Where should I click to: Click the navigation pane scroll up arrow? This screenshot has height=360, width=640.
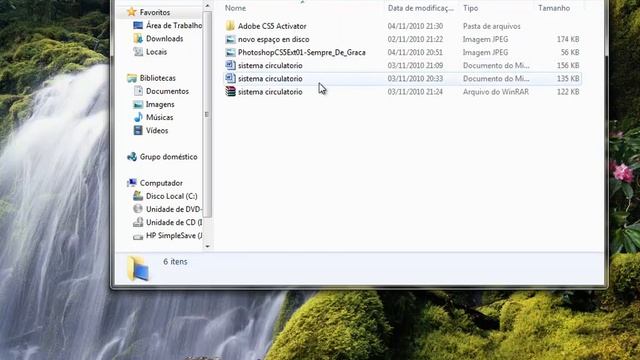coord(207,6)
